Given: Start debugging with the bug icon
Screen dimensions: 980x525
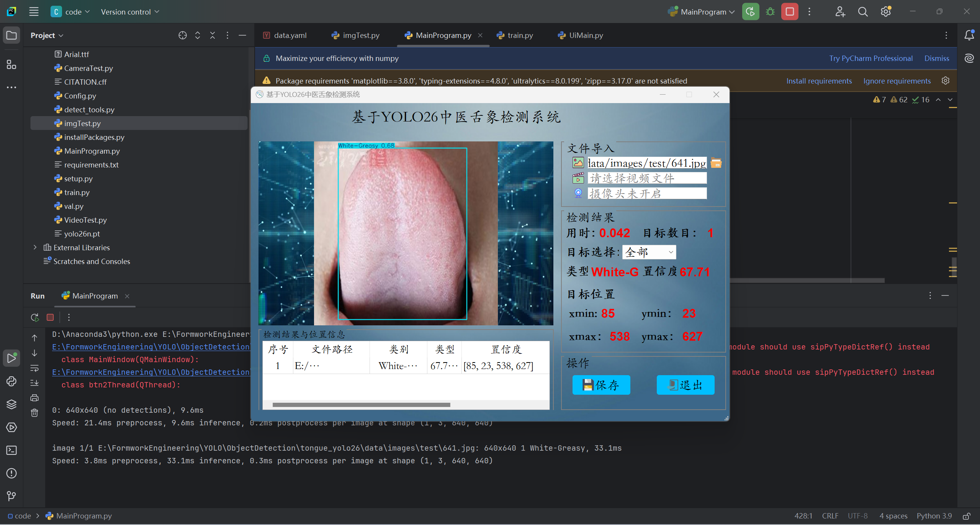Looking at the screenshot, I should pyautogui.click(x=770, y=11).
